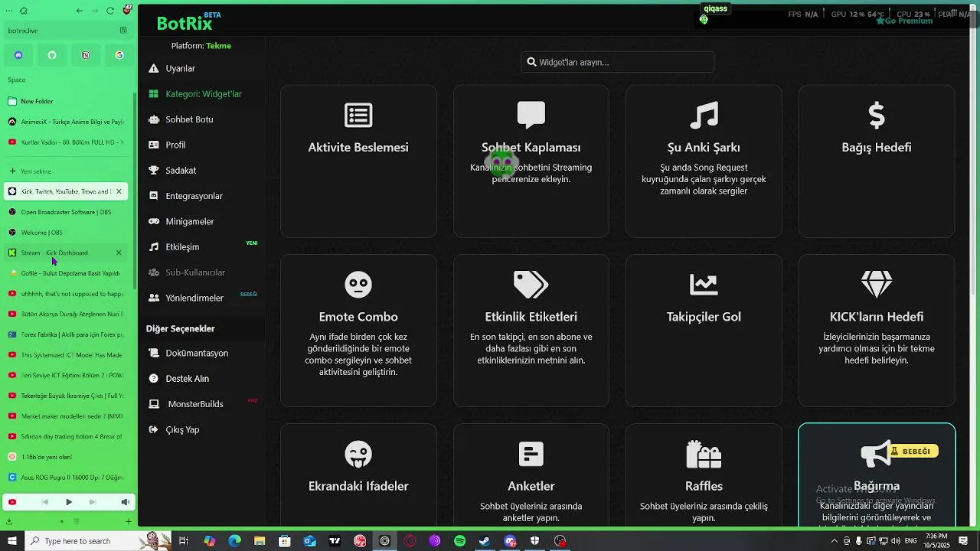
Task: Open Uyarılar in the BotRix menu
Action: coord(181,68)
